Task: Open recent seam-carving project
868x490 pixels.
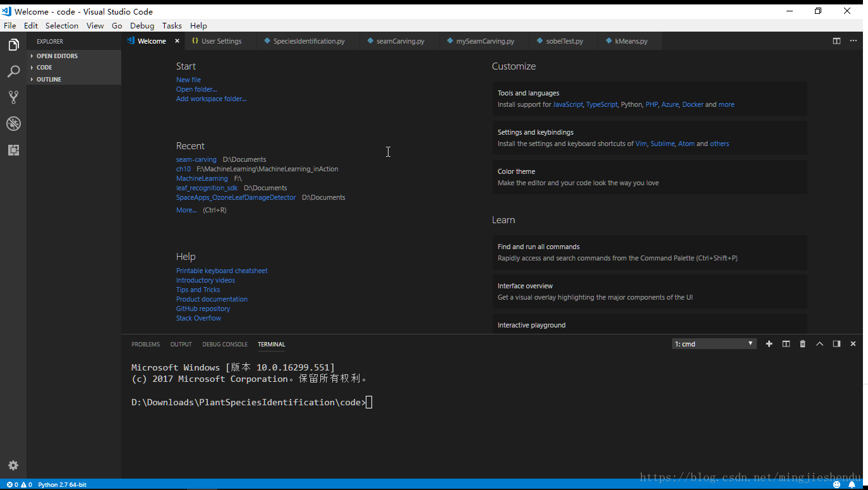Action: 196,159
